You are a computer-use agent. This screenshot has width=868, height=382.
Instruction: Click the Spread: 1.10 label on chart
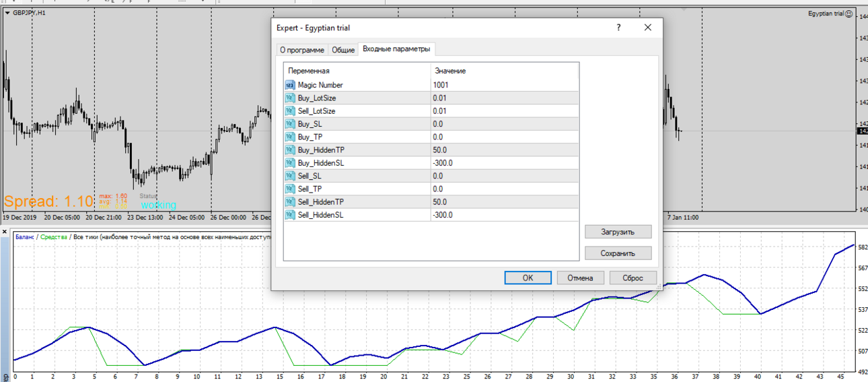(x=48, y=201)
